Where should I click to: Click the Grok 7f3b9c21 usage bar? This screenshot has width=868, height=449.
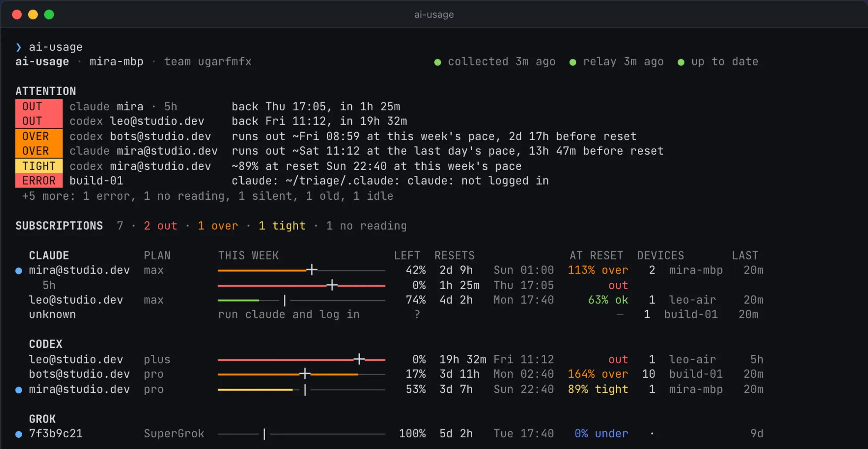coord(302,434)
